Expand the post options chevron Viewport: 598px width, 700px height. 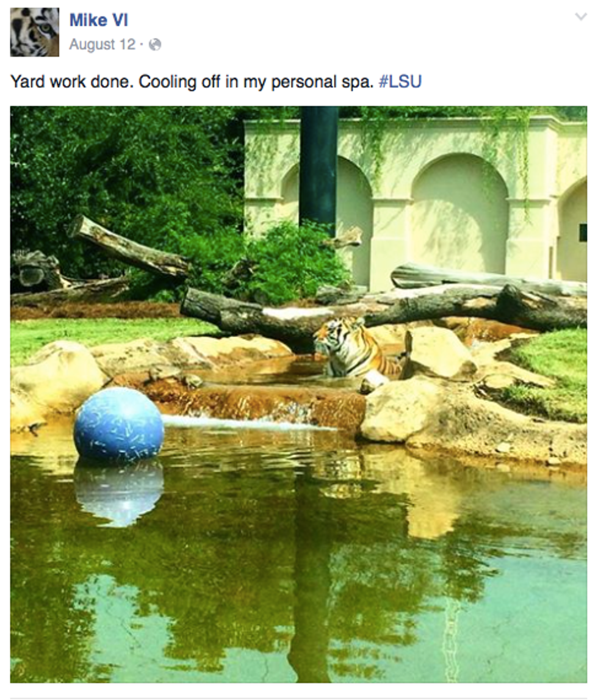(x=581, y=17)
